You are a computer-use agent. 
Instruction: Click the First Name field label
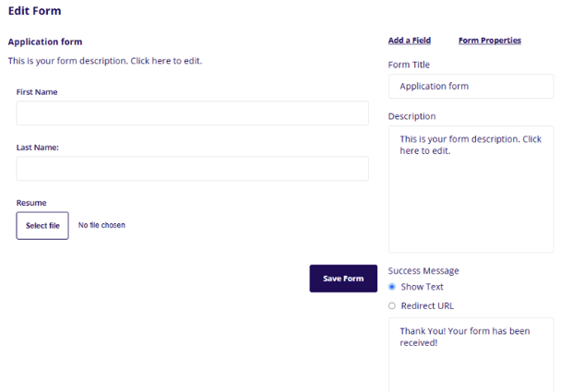pos(39,91)
